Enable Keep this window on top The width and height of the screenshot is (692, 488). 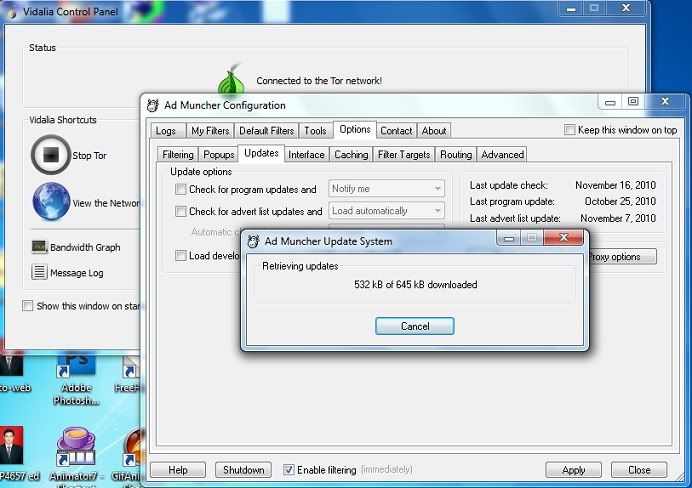569,130
